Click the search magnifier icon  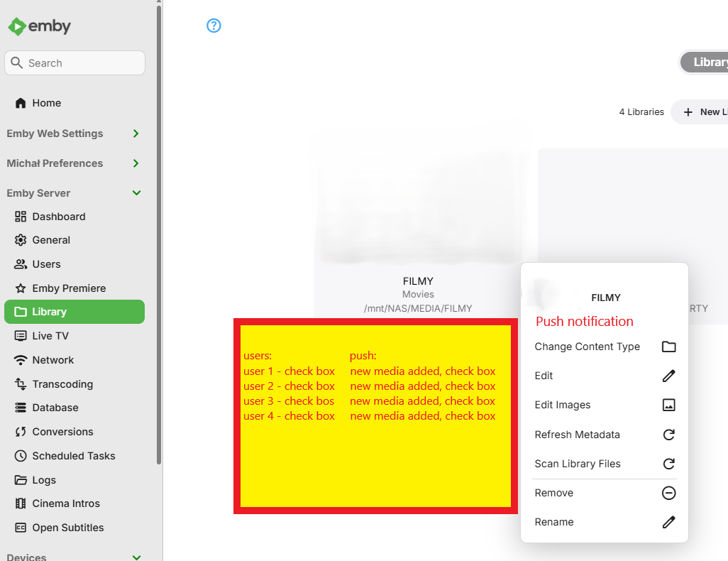click(x=17, y=62)
